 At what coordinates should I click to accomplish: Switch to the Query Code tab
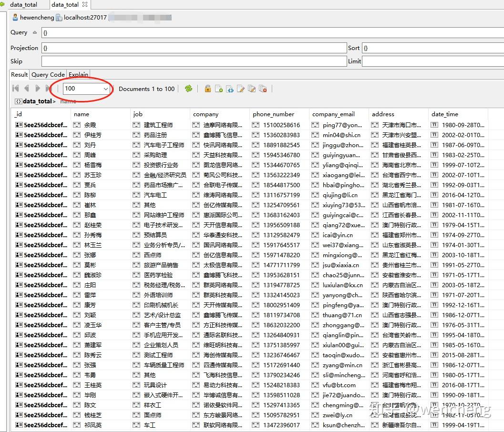coord(48,74)
